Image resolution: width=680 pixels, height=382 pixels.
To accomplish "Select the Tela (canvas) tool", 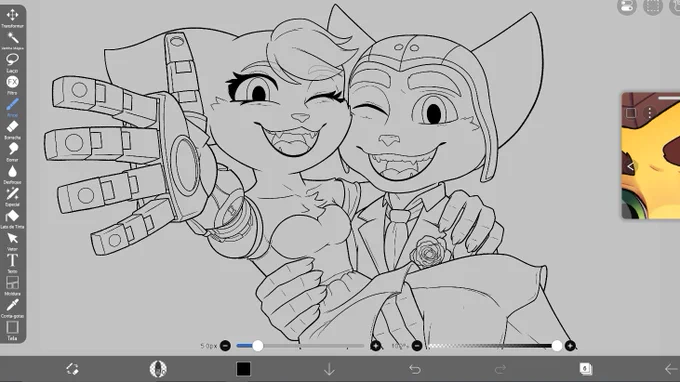I will (x=12, y=330).
